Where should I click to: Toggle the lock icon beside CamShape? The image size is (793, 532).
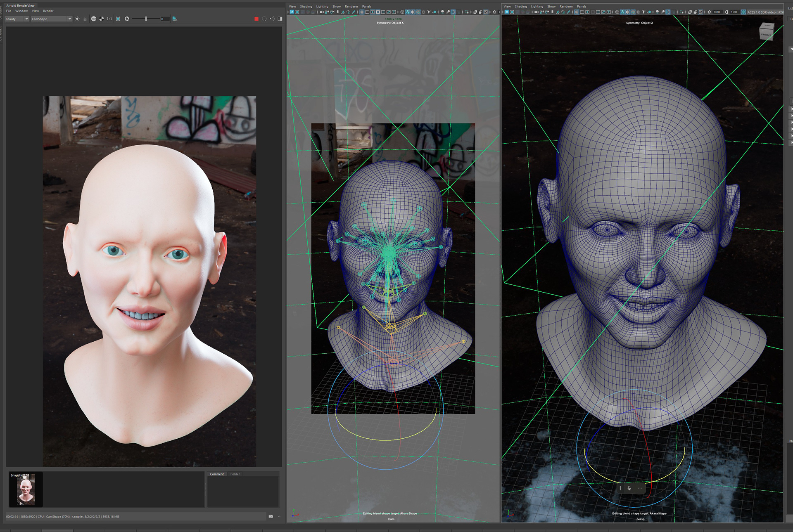coord(85,19)
